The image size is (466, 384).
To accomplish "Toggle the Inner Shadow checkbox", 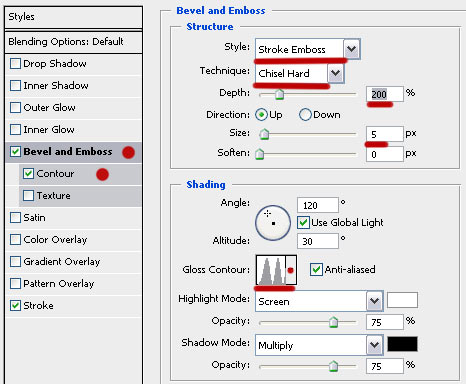I will pos(15,85).
